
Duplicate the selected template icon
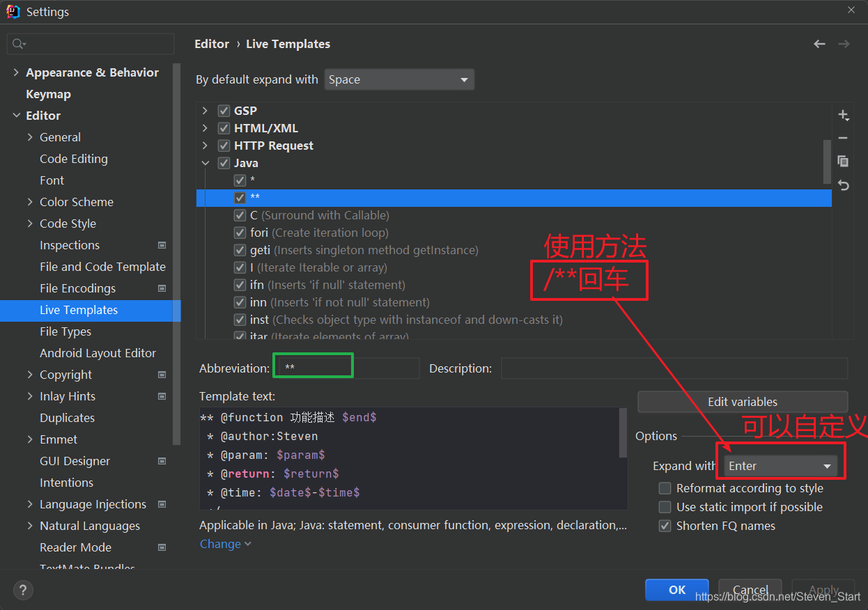[843, 161]
